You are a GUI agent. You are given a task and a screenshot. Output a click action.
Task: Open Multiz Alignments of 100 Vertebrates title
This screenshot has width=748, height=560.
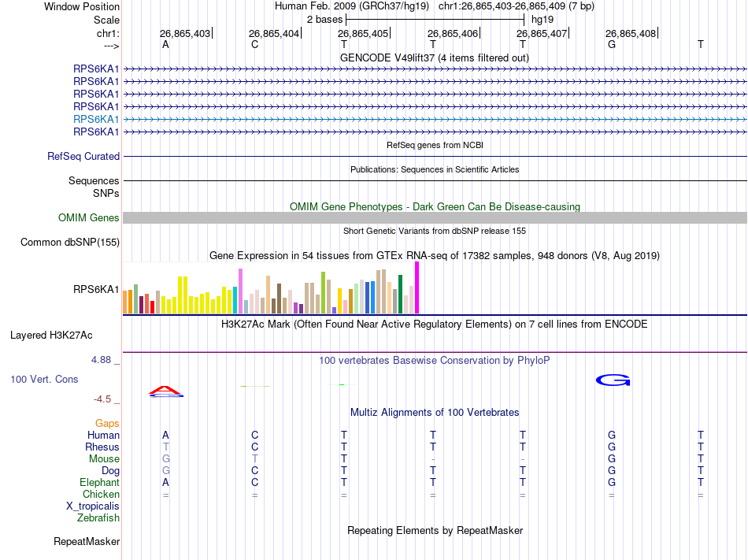[435, 413]
